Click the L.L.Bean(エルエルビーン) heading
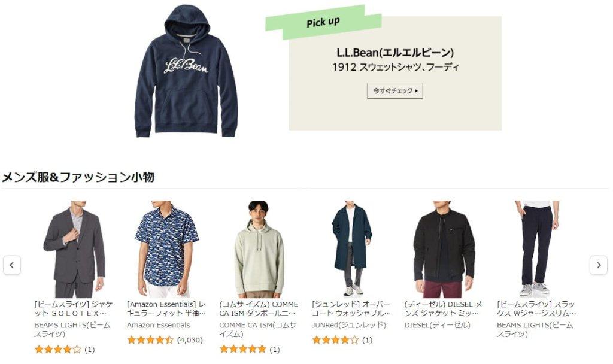Viewport: 613px width, 364px height. [395, 53]
